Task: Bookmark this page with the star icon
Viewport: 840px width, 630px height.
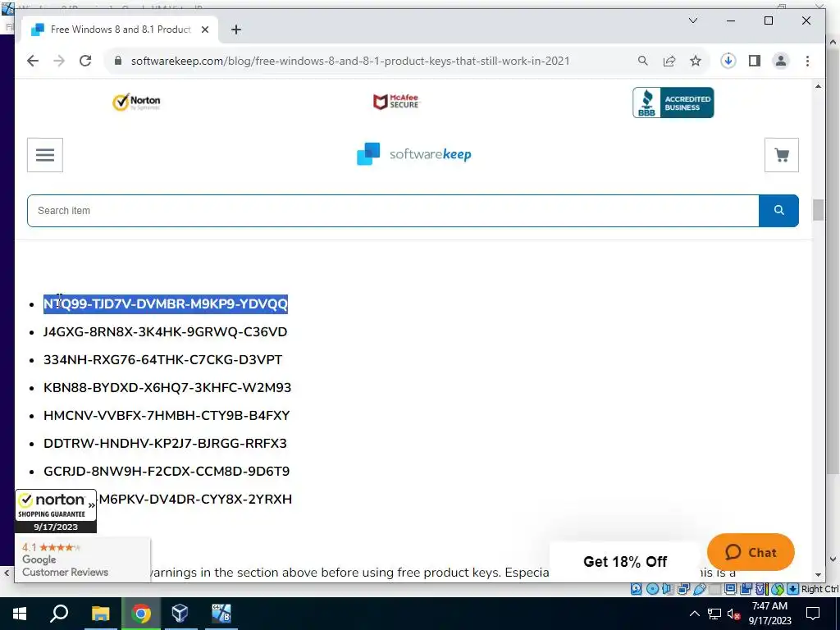Action: pyautogui.click(x=696, y=61)
